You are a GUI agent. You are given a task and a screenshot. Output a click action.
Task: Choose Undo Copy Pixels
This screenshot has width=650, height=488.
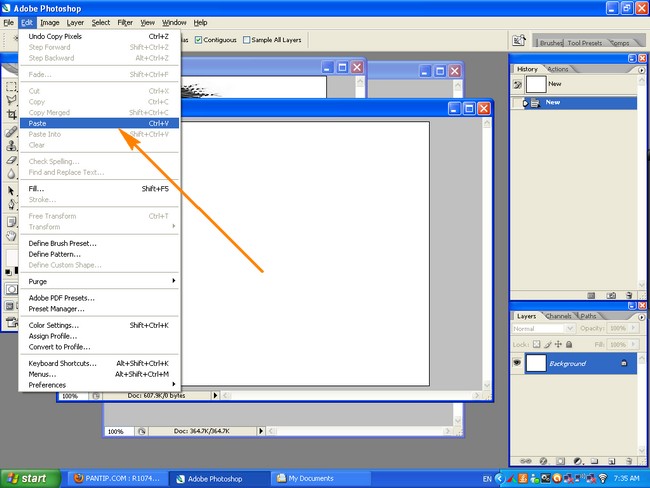[x=99, y=36]
